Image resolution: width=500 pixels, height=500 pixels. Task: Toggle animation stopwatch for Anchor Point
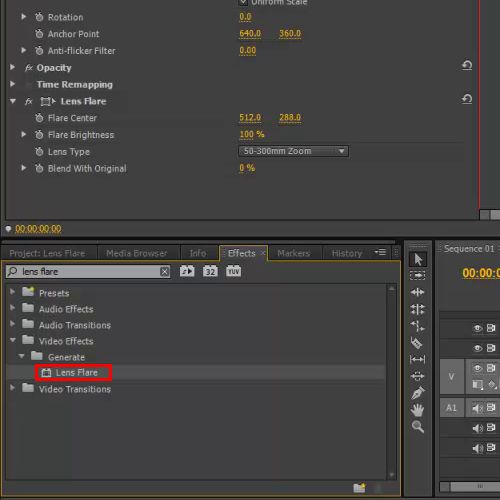click(39, 33)
